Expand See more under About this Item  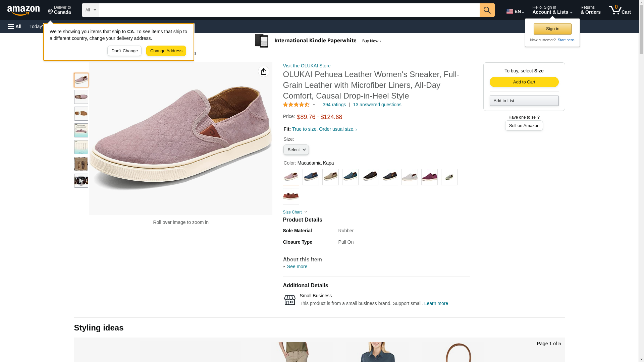[297, 266]
